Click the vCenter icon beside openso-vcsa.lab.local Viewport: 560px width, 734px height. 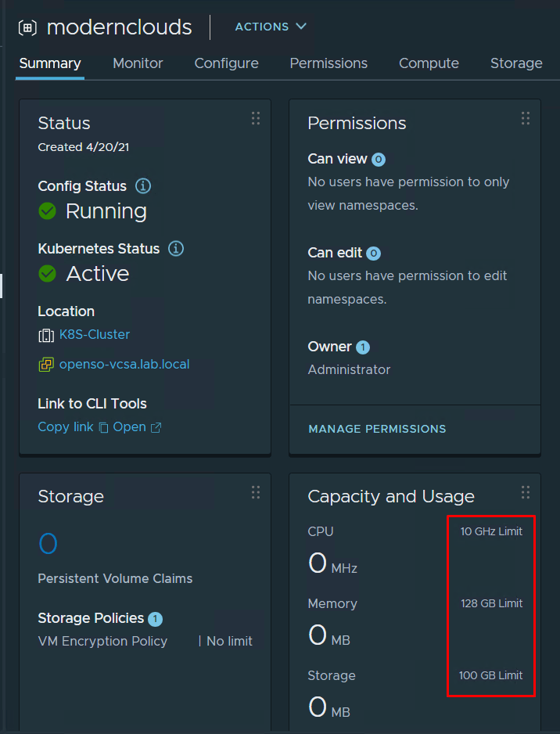[45, 365]
